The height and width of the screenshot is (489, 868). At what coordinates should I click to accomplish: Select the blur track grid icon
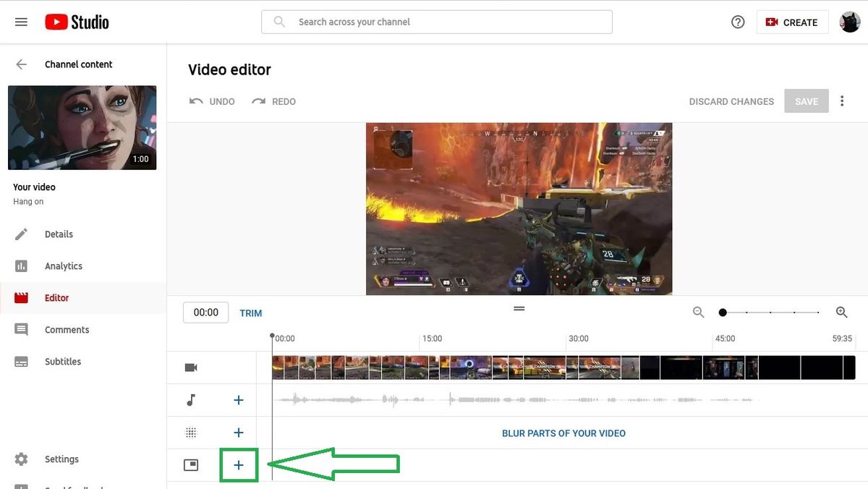coord(190,432)
